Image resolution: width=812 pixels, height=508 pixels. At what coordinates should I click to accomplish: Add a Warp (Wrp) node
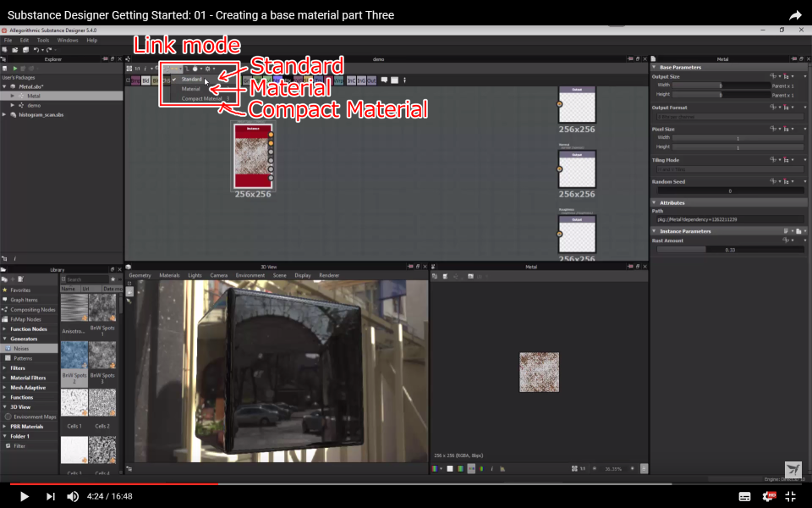click(338, 80)
